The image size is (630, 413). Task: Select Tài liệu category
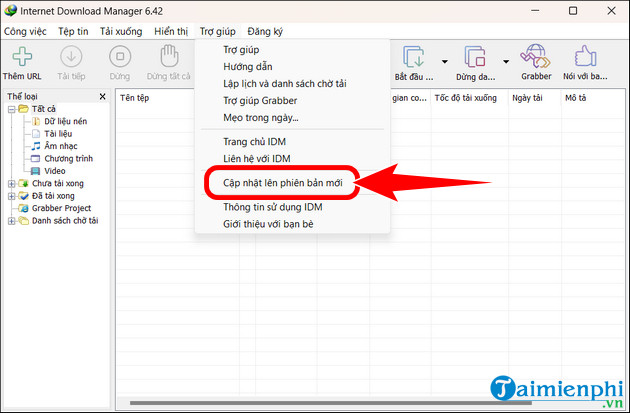(x=58, y=134)
